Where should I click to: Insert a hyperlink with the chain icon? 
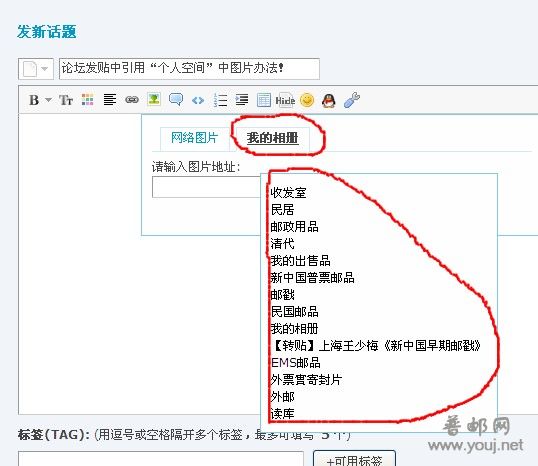(132, 100)
